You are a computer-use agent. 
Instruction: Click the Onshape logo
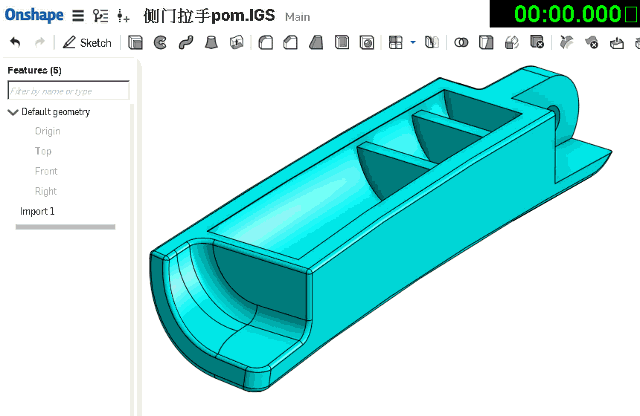[34, 15]
